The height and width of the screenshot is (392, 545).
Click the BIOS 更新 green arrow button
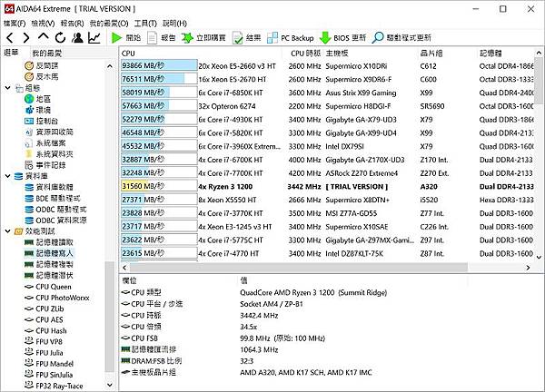tap(342, 37)
